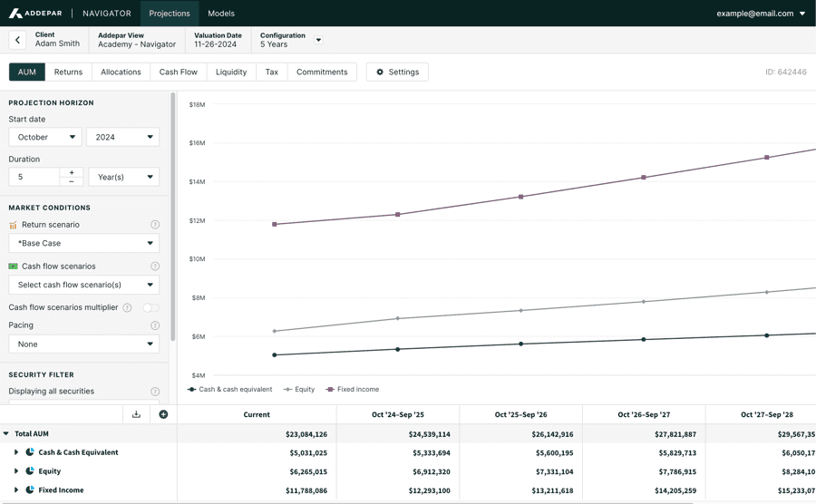Screen dimensions: 816x504
Task: Increase duration with the plus stepper
Action: click(72, 172)
